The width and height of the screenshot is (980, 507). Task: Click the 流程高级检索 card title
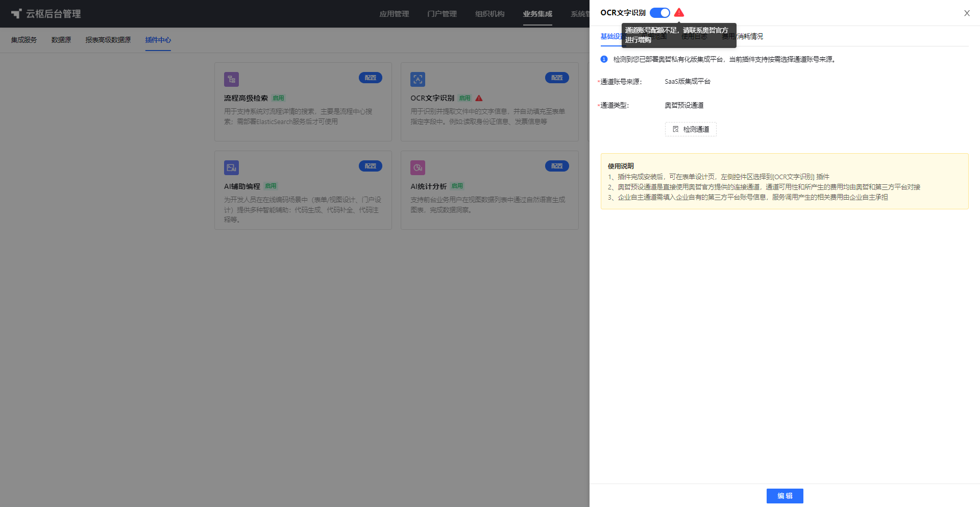pos(246,98)
